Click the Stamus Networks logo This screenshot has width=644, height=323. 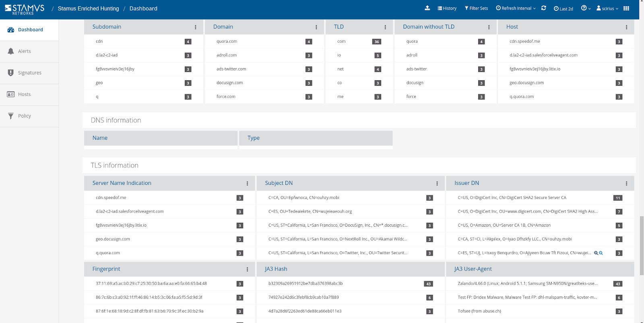25,9
